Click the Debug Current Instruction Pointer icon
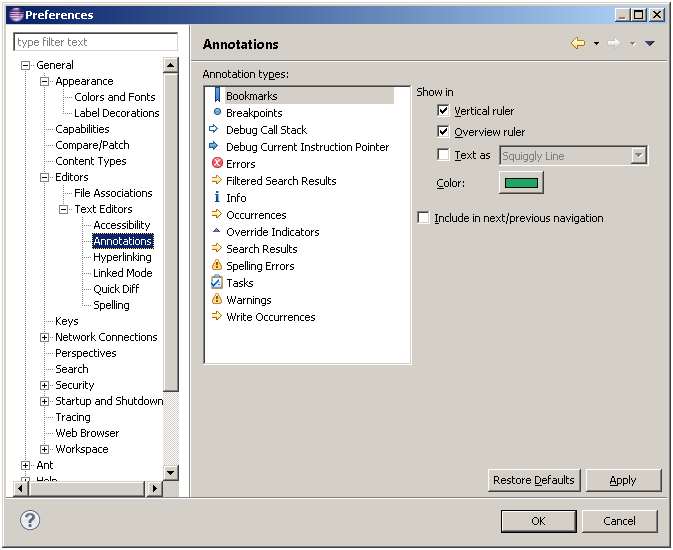Image resolution: width=673 pixels, height=550 pixels. (213, 146)
